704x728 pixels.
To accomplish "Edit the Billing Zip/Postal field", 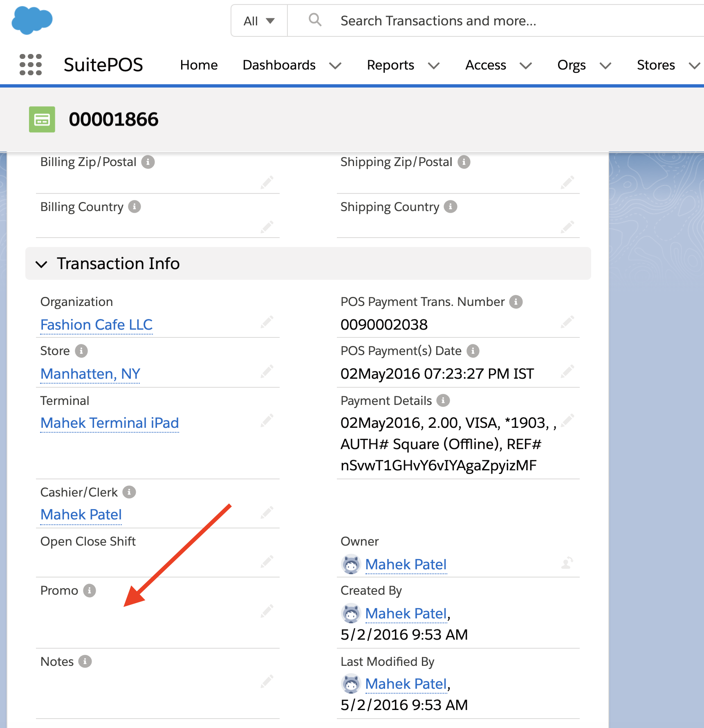I will [267, 182].
